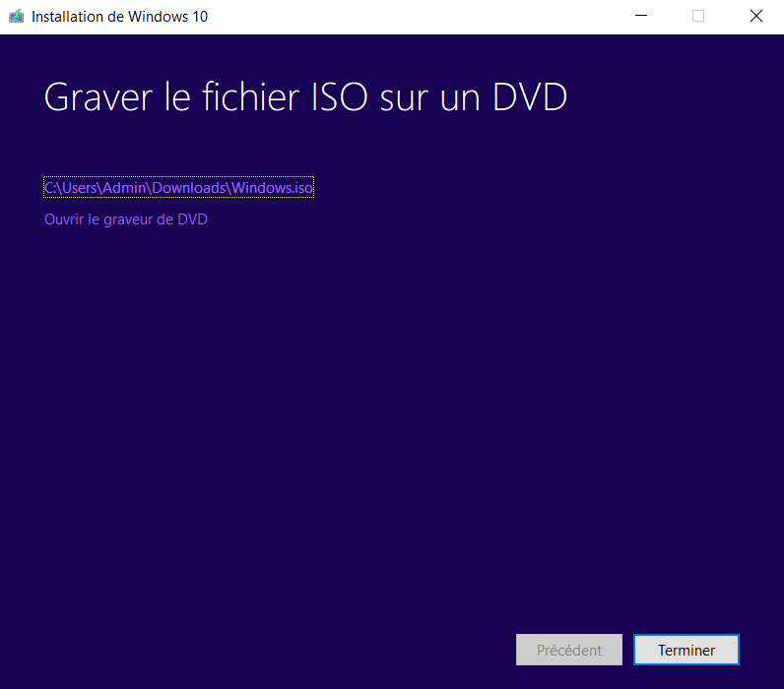Minimize the Installation de Windows 10 window

pyautogui.click(x=641, y=16)
